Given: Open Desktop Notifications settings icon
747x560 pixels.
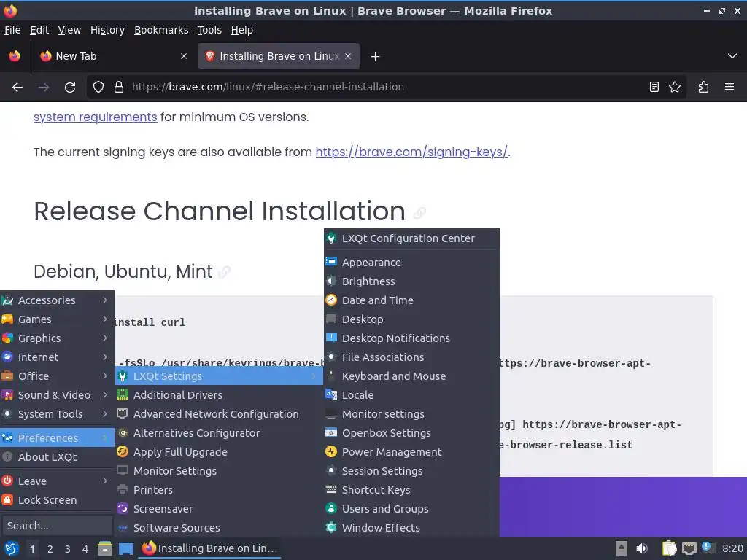Looking at the screenshot, I should pyautogui.click(x=331, y=338).
